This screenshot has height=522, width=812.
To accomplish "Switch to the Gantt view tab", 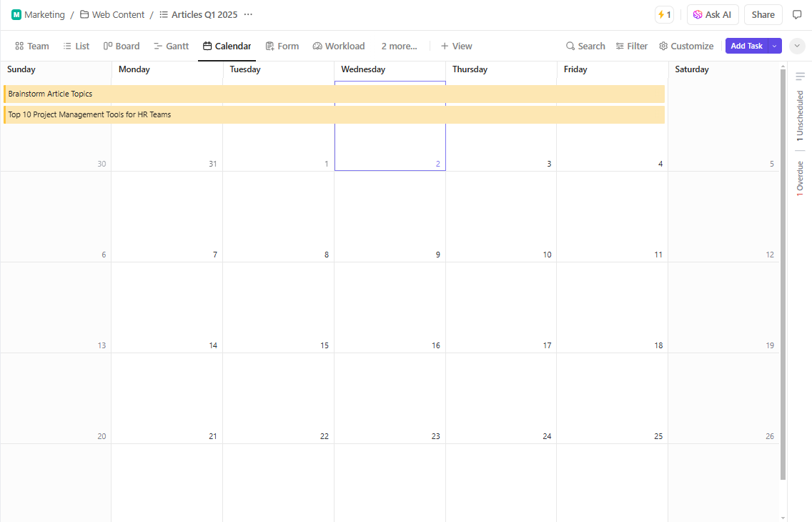I will click(172, 46).
